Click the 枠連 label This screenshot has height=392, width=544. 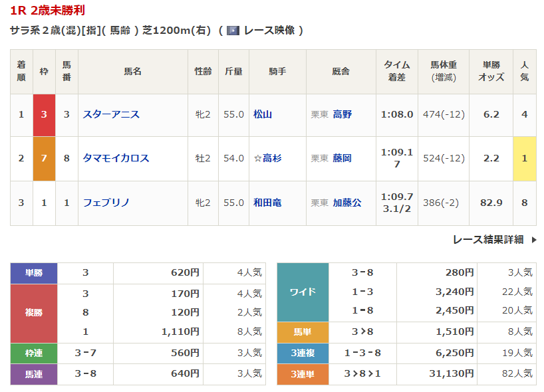point(34,353)
